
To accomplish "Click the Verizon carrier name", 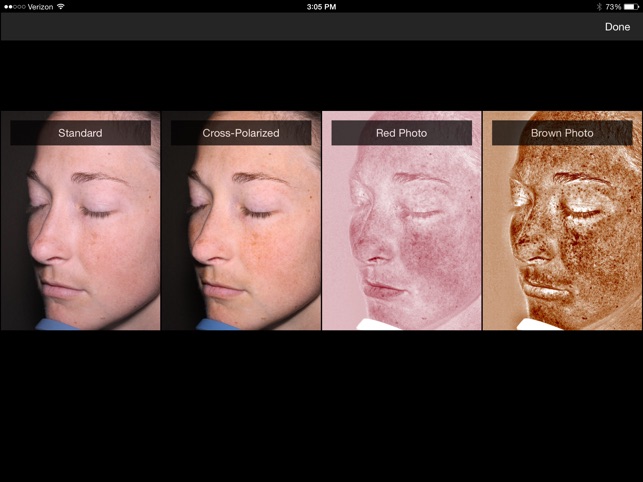I will [x=41, y=7].
